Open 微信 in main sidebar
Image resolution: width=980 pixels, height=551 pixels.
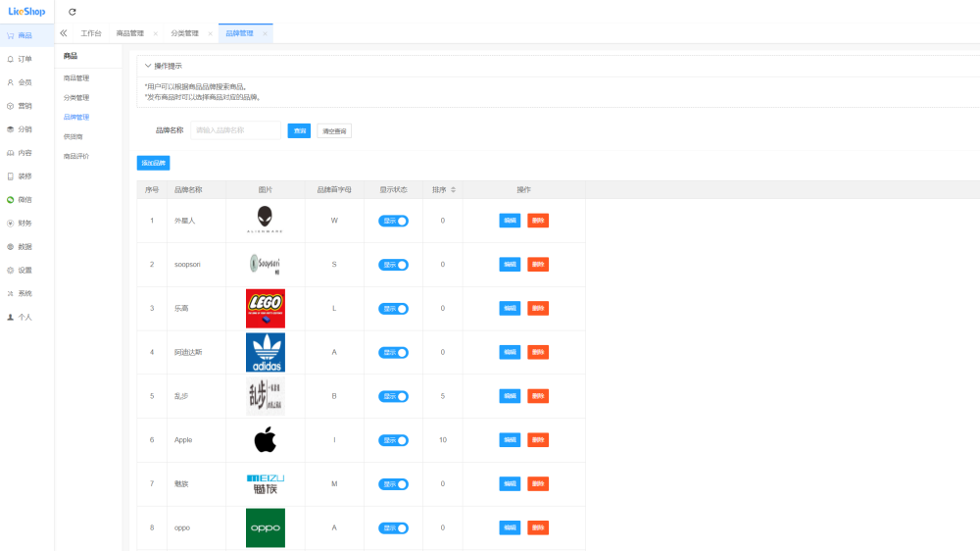(25, 199)
